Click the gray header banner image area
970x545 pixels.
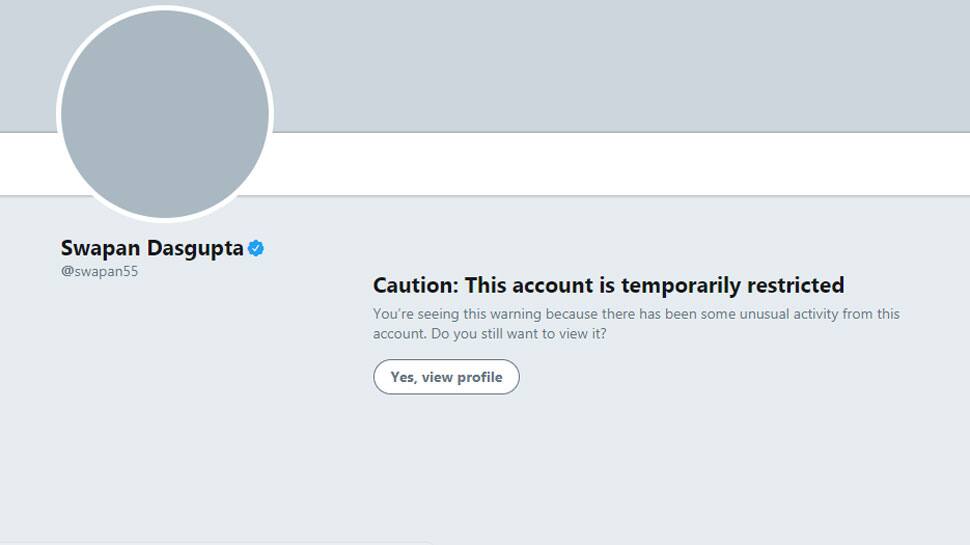619,66
